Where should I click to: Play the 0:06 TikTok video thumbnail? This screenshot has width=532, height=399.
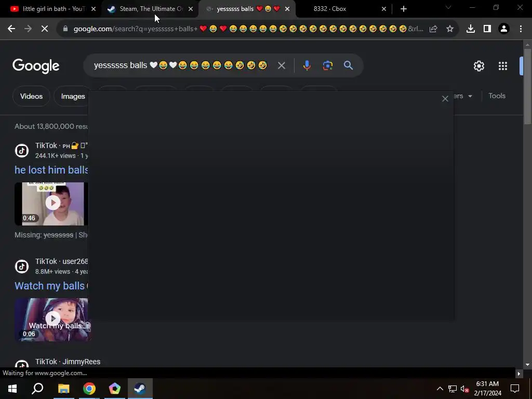tap(52, 320)
